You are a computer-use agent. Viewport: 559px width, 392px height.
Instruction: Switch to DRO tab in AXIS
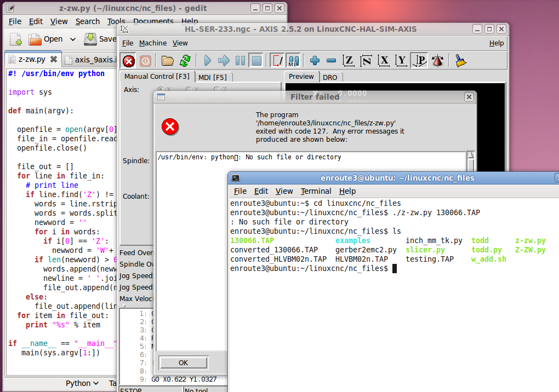(x=330, y=77)
